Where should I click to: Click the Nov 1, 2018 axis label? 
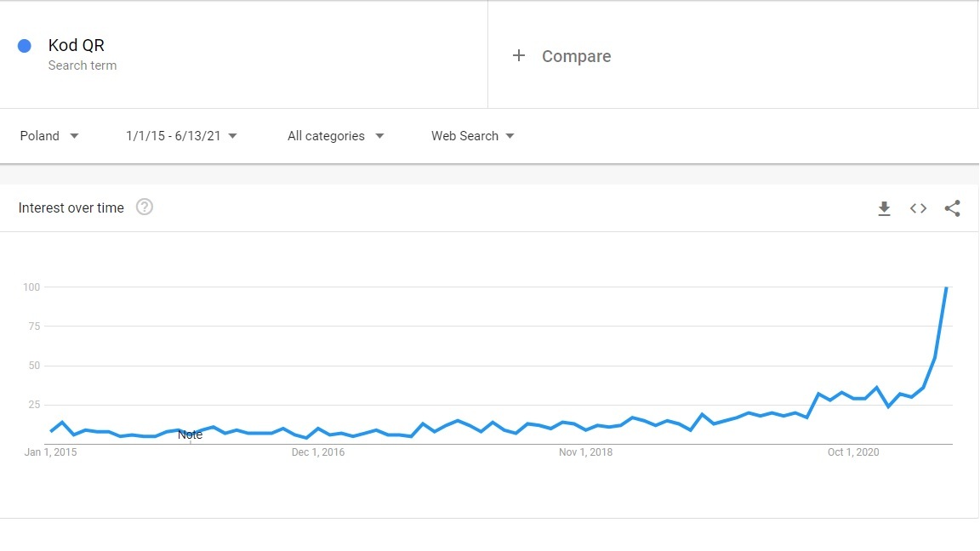click(x=585, y=452)
